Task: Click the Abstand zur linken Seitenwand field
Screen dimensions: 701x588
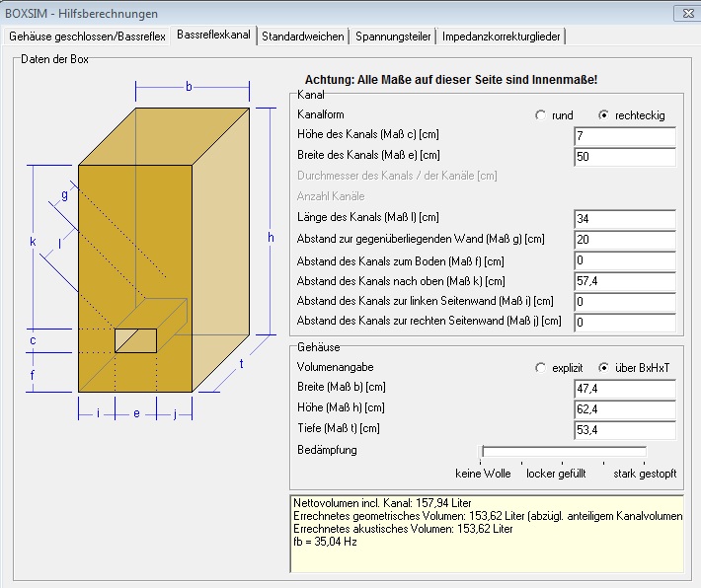Action: tap(624, 301)
